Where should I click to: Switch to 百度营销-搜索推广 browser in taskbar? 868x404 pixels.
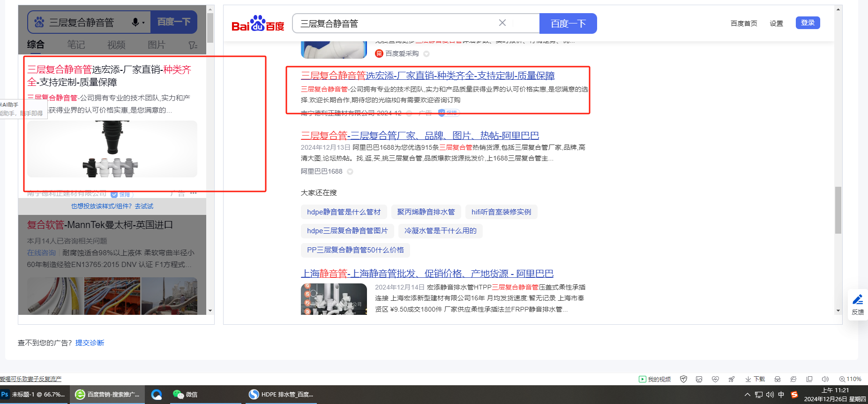tap(107, 395)
